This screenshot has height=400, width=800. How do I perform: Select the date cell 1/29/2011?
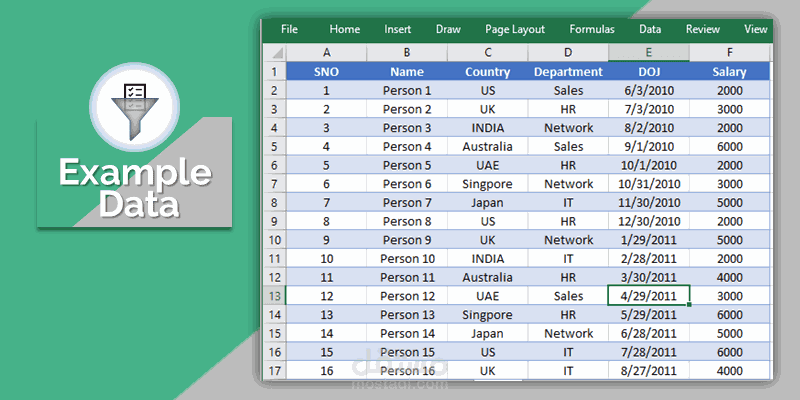648,240
